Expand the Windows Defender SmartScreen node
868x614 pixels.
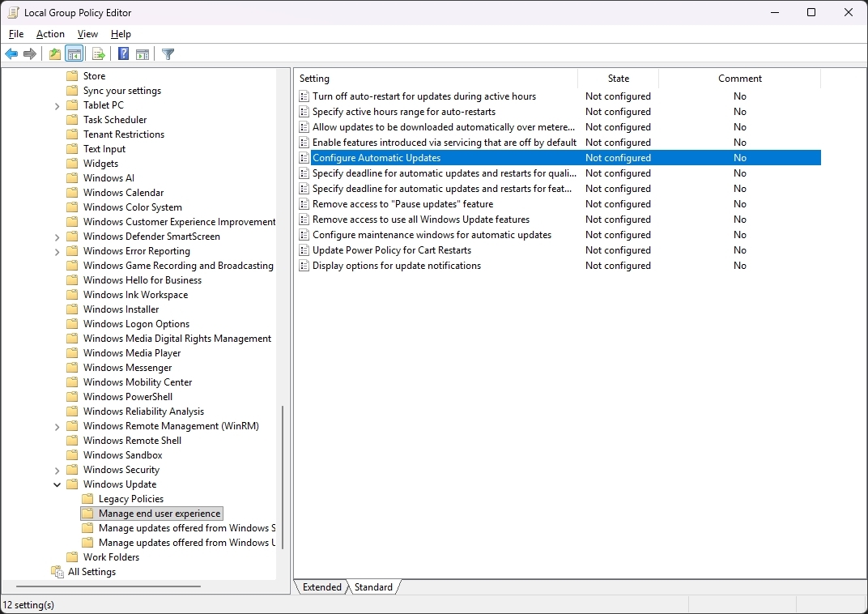[57, 237]
